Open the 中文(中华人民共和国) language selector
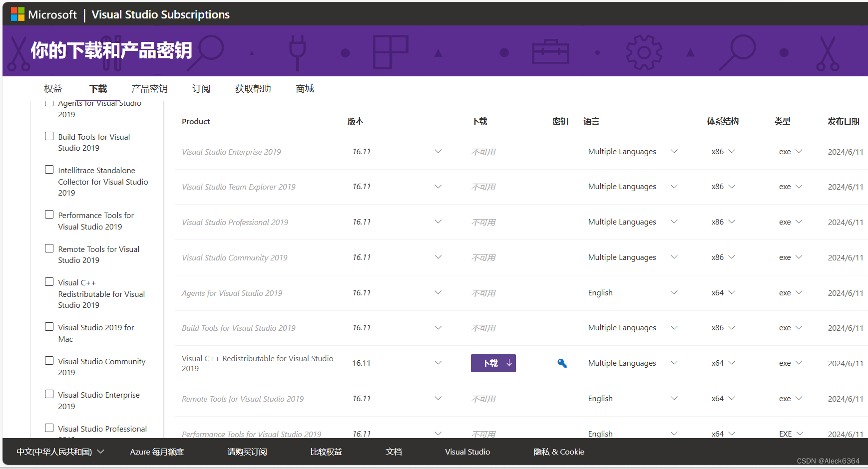Viewport: 868px width, 469px height. click(x=60, y=452)
